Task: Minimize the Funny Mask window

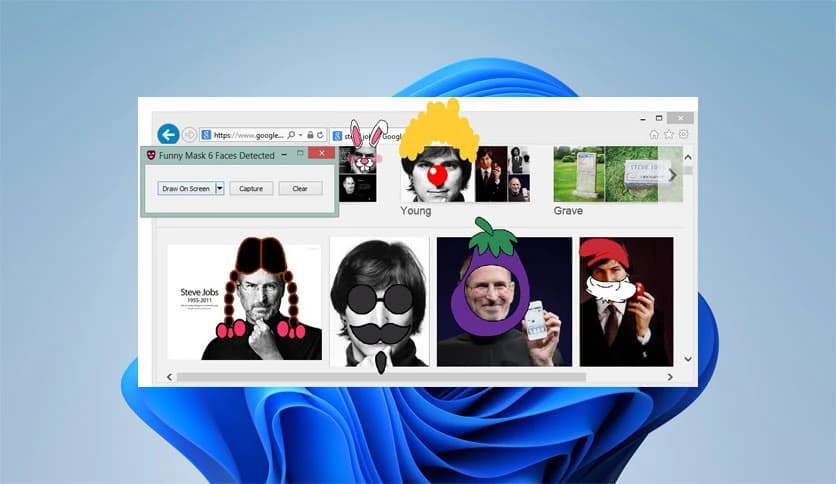Action: point(284,155)
